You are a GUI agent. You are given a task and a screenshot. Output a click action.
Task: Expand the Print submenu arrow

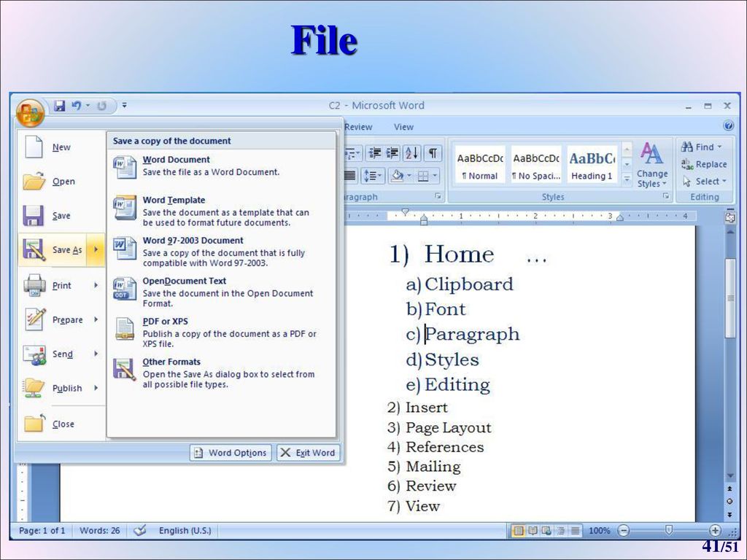coord(96,285)
